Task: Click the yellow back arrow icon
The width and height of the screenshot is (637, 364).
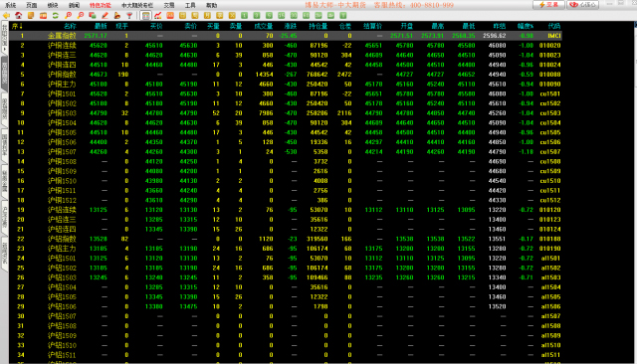Action: [6, 16]
